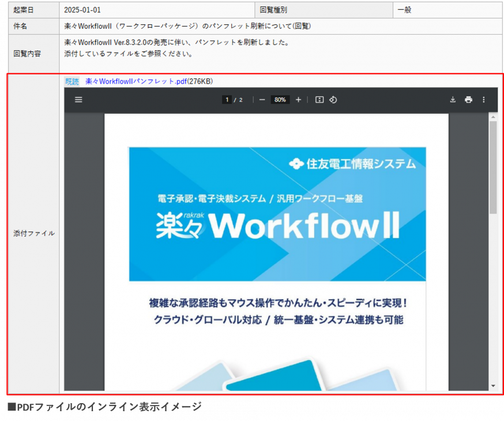Click the scrollbar up arrow in PDF viewer
Image resolution: width=504 pixels, height=421 pixels.
(x=493, y=117)
